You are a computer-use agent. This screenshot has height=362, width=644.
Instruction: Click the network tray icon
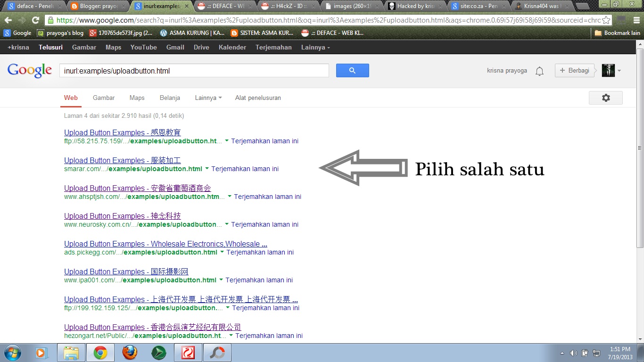(x=596, y=353)
